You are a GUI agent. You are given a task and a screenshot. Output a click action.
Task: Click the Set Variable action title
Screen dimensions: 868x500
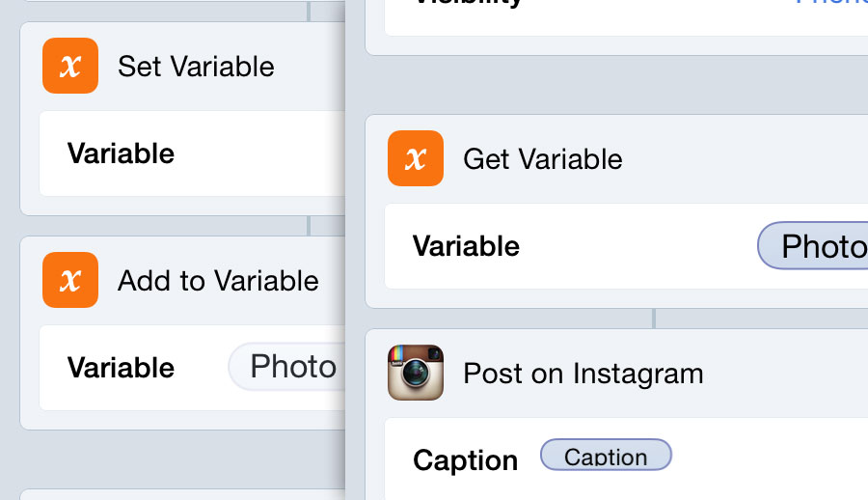196,67
